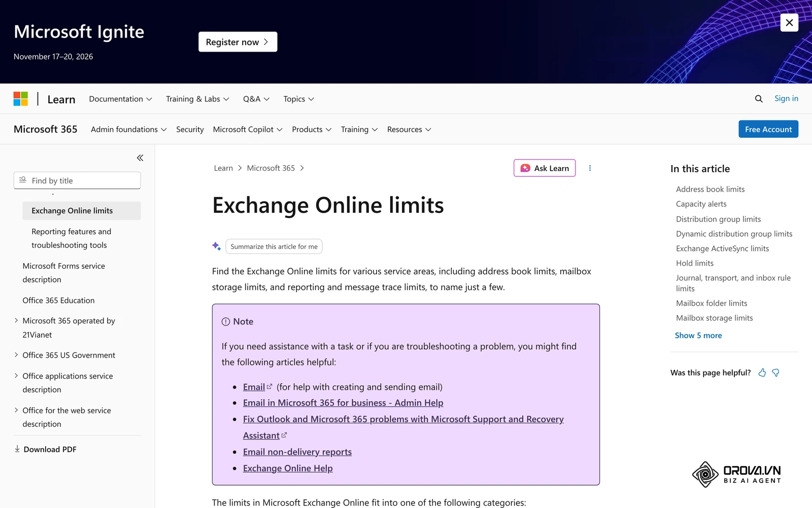Expand the Topics dropdown
Image resolution: width=812 pixels, height=508 pixels.
[298, 99]
